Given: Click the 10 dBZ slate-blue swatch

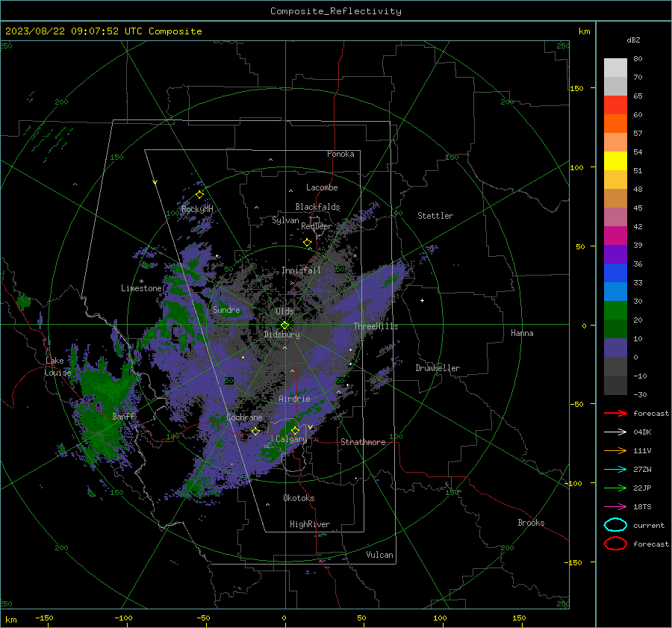Looking at the screenshot, I should (615, 348).
